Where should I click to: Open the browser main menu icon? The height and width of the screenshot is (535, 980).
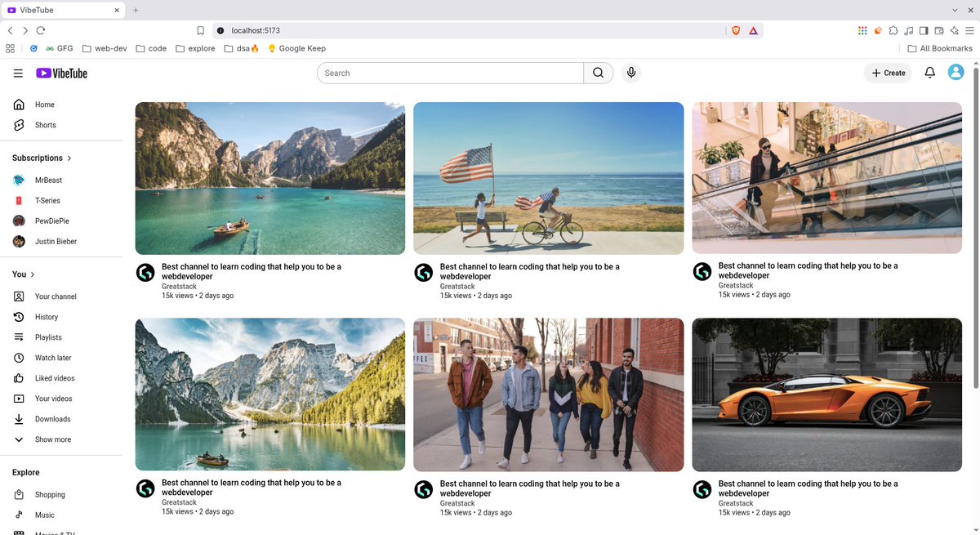tap(969, 30)
